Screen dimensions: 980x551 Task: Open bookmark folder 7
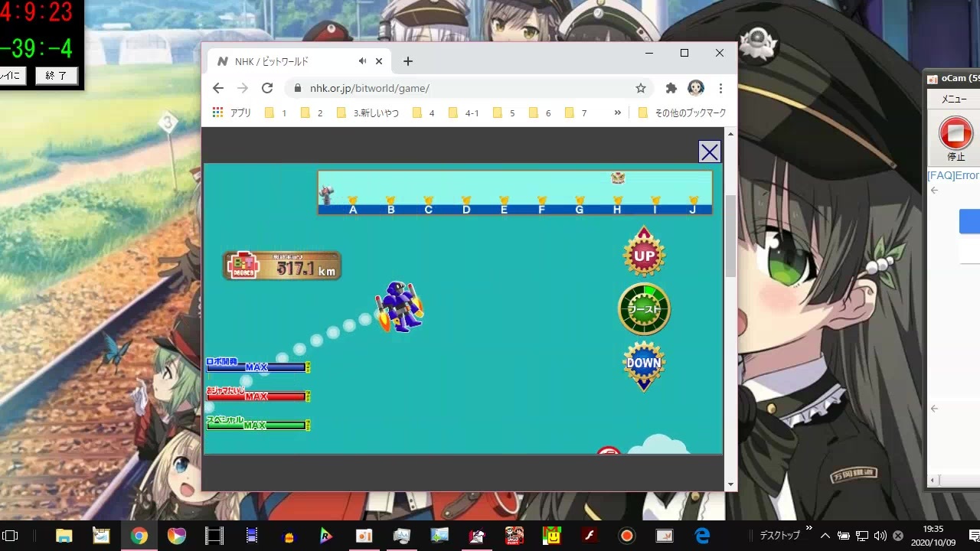(x=577, y=112)
